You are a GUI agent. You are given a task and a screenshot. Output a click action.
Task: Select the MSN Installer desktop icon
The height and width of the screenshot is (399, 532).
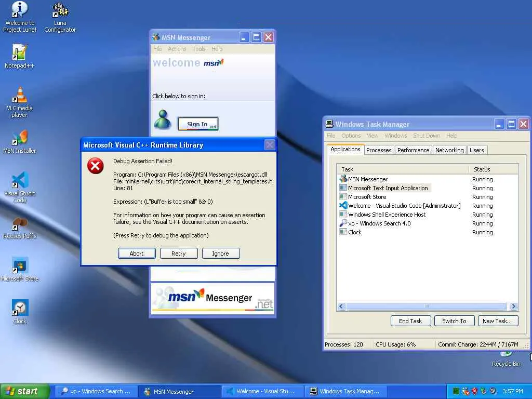coord(19,142)
